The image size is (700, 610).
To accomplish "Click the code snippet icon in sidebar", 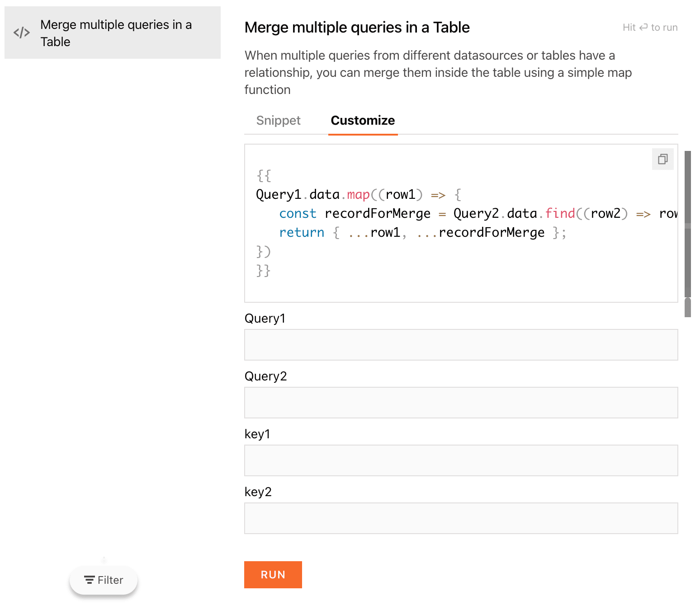I will [x=22, y=33].
